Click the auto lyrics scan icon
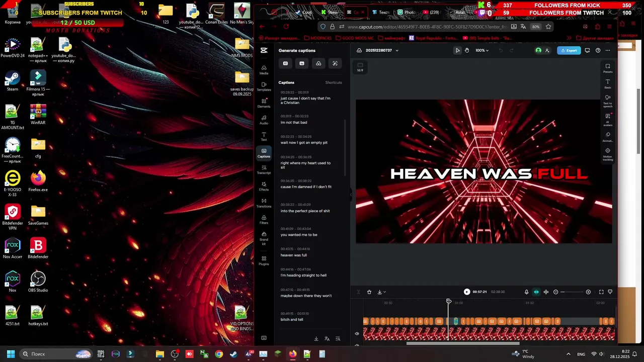 (335, 63)
